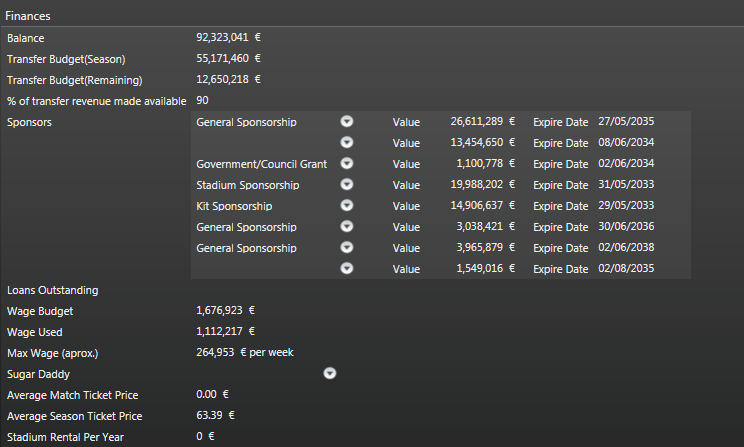Change expire date 02/06/2038
The height and width of the screenshot is (447, 744).
coord(626,247)
